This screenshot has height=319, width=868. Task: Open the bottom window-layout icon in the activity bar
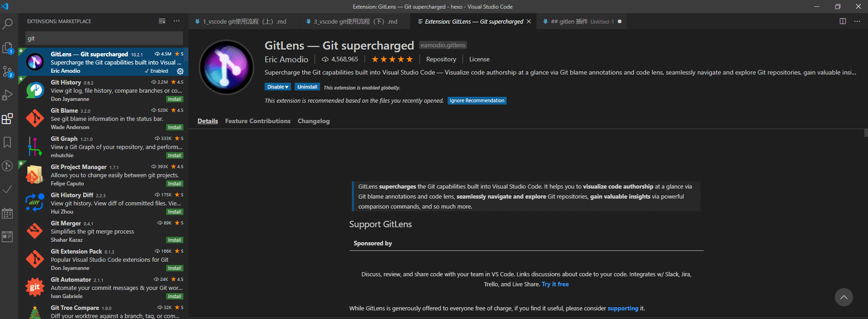(7, 236)
